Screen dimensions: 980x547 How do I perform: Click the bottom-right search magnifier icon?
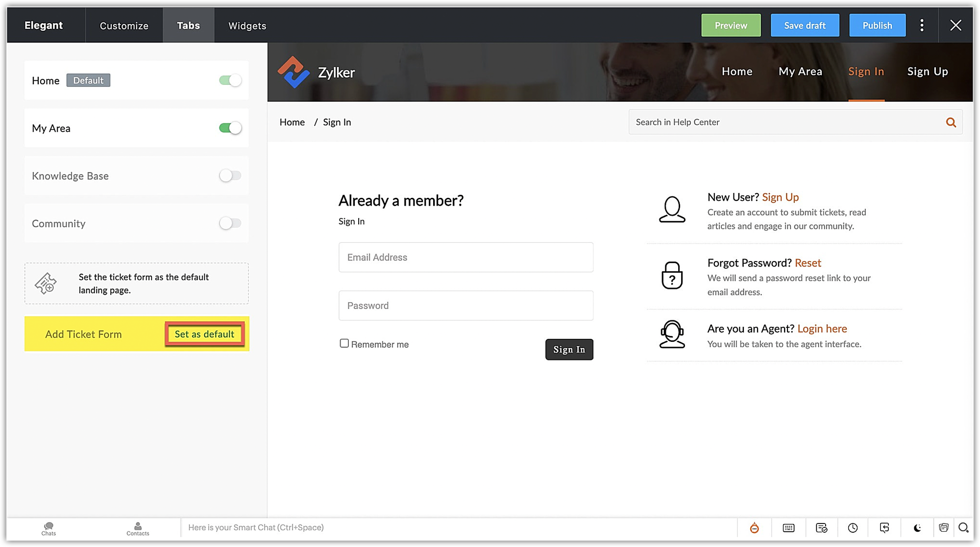pos(963,527)
